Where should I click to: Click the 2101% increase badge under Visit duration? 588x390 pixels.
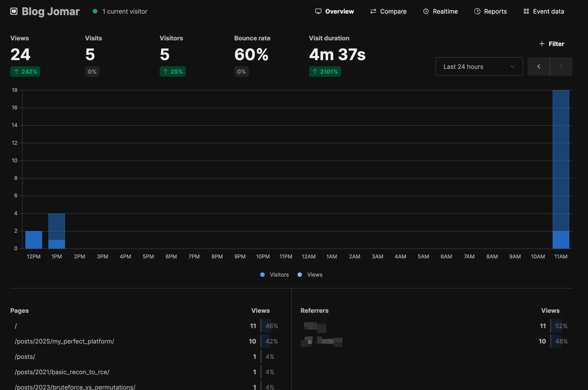point(325,71)
